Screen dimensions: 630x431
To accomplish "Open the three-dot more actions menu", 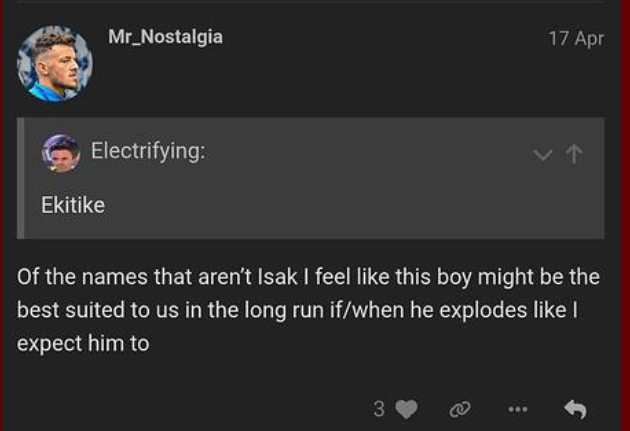I will click(x=517, y=409).
